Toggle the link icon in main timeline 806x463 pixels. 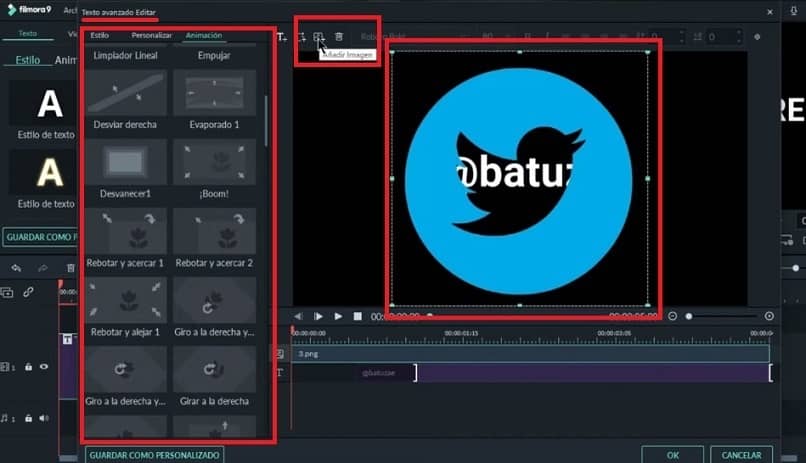pyautogui.click(x=28, y=292)
